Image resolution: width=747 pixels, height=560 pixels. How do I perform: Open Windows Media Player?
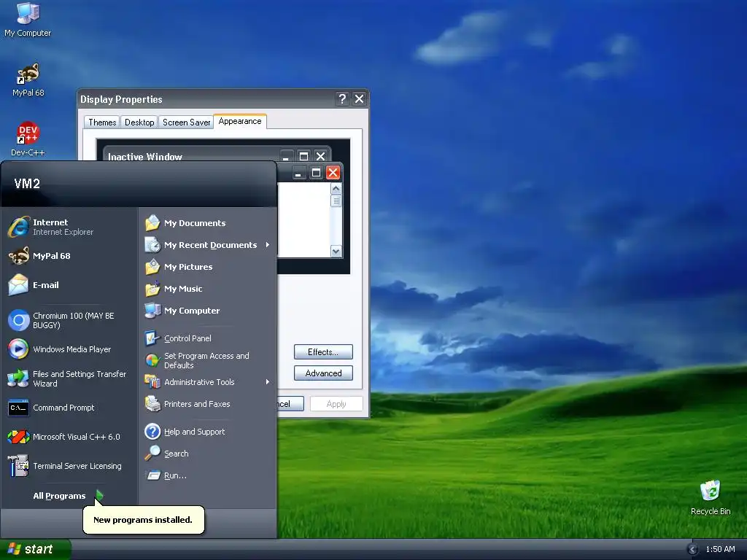tap(69, 349)
